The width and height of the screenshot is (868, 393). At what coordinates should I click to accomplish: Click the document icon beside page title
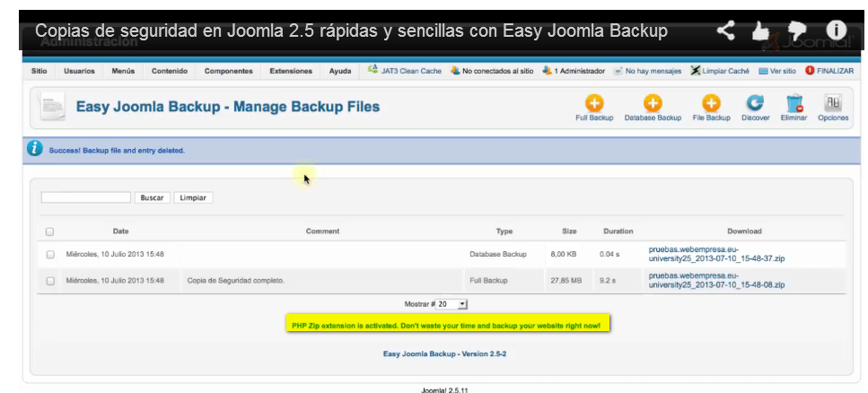(53, 107)
